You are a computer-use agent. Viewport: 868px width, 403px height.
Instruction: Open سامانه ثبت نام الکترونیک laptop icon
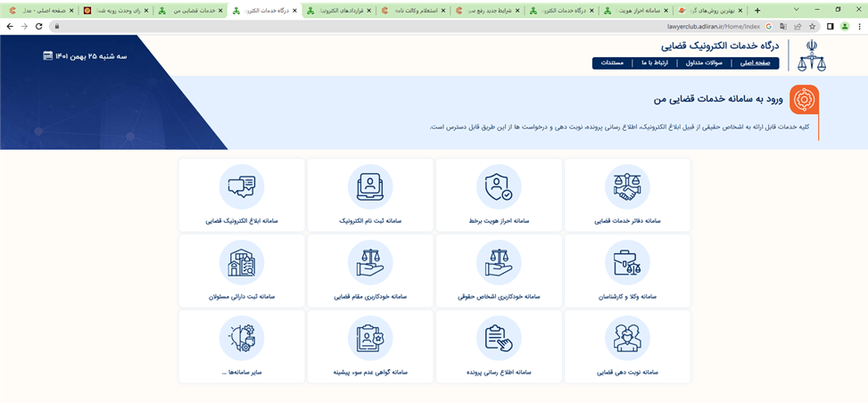(x=370, y=187)
